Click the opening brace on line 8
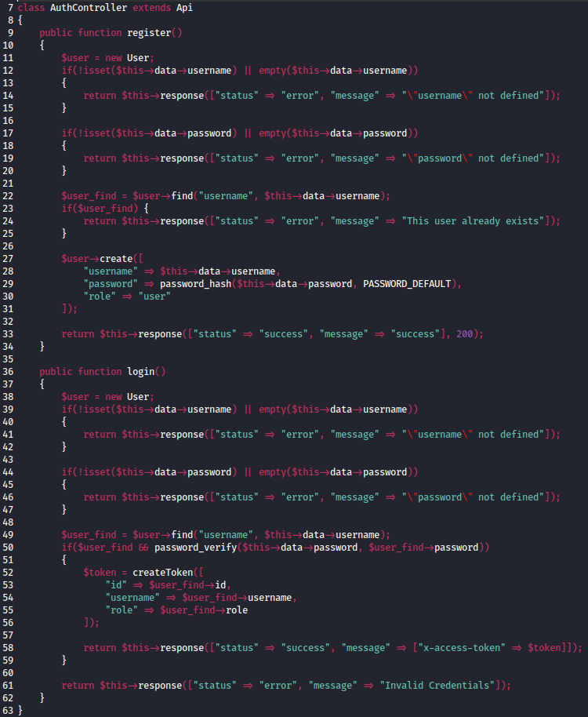Viewport: 588px width, 717px height. [x=20, y=20]
